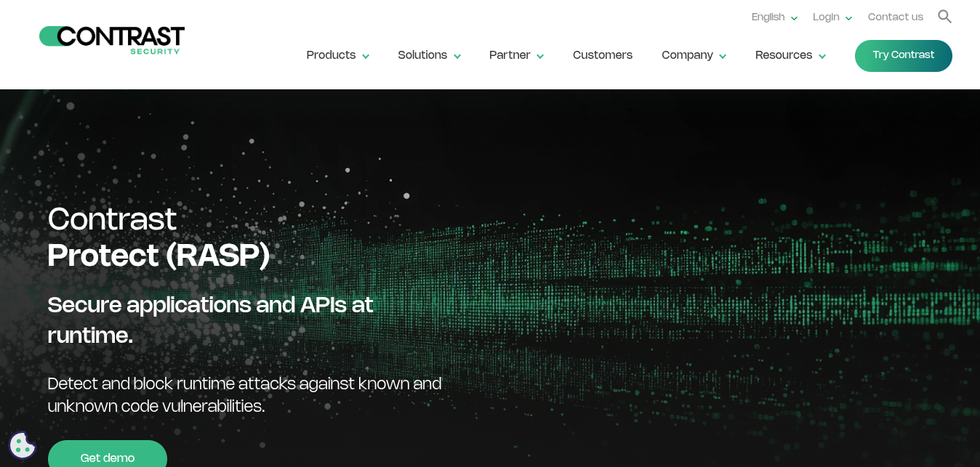Expand the Solutions menu chevron
This screenshot has height=467, width=980.
tap(457, 56)
